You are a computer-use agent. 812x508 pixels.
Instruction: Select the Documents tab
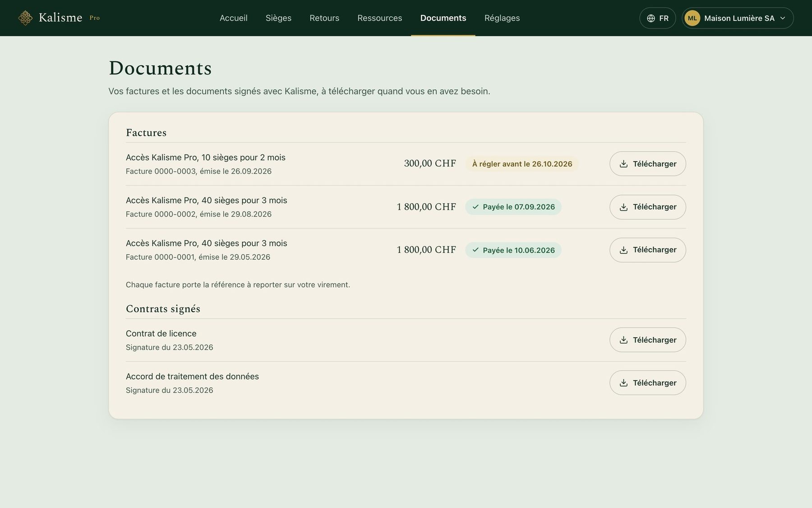pyautogui.click(x=443, y=18)
